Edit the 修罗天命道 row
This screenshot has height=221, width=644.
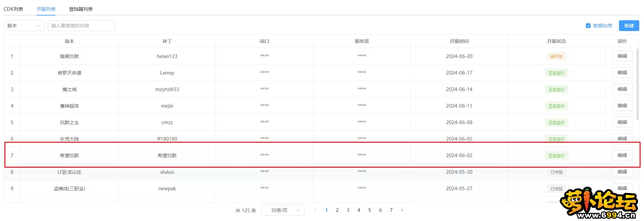[x=622, y=73]
